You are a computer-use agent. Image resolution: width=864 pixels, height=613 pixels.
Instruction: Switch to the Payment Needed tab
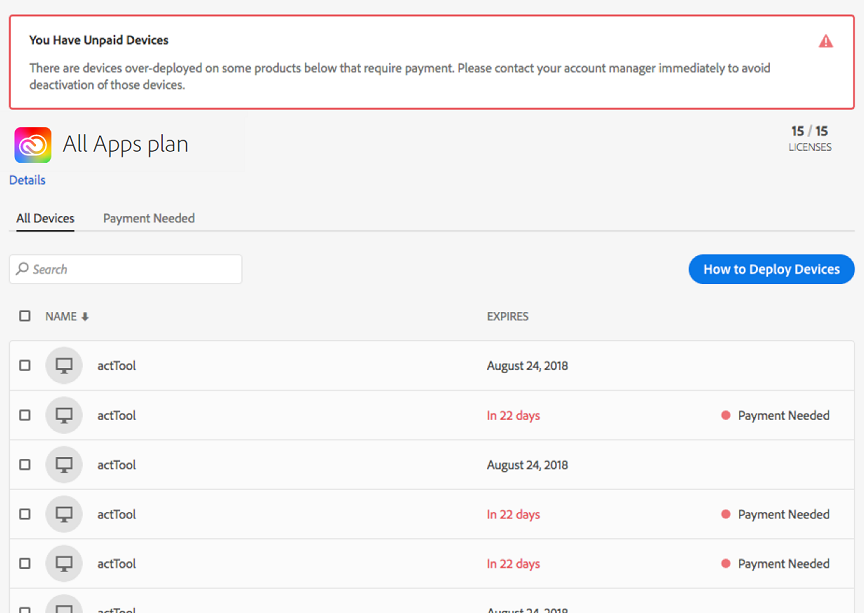149,218
